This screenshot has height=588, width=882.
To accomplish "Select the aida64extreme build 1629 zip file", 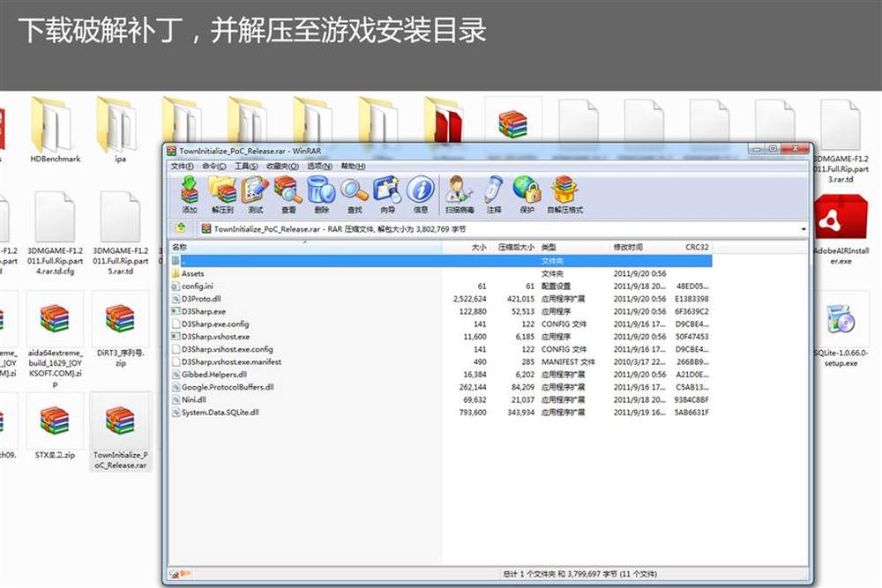I will click(x=55, y=340).
